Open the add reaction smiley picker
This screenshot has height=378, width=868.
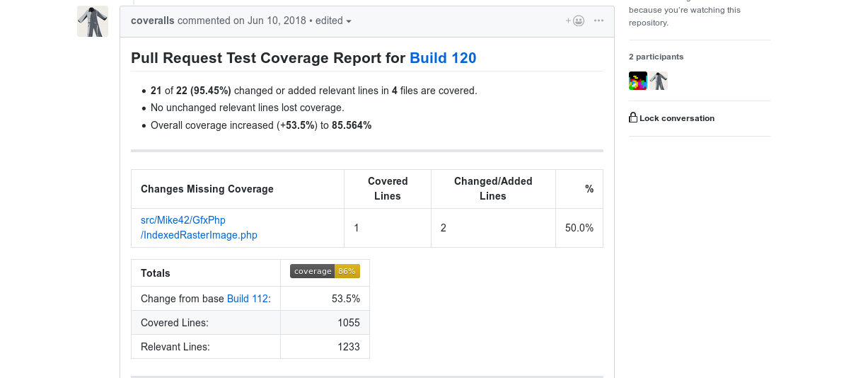[x=575, y=21]
